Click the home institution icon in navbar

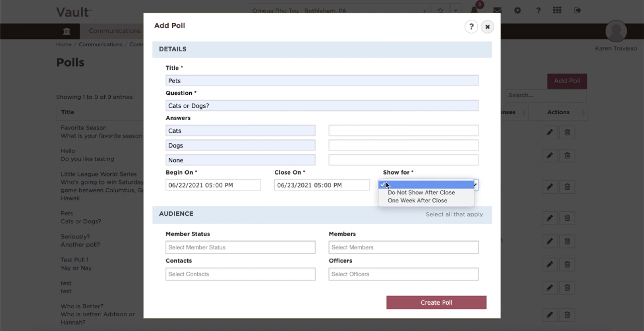click(x=66, y=31)
